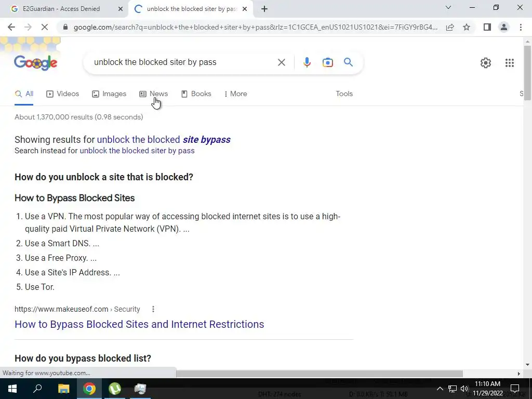
Task: Show hidden system tray icons
Action: (440, 389)
